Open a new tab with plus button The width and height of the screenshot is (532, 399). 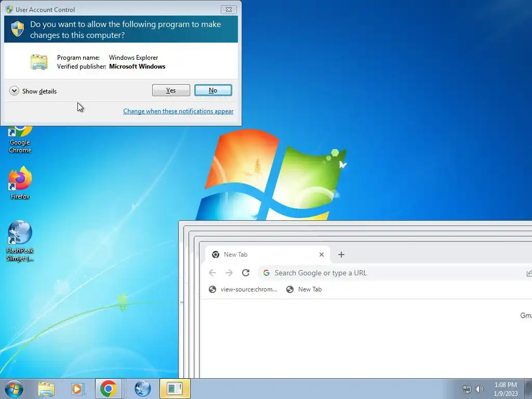(x=341, y=255)
